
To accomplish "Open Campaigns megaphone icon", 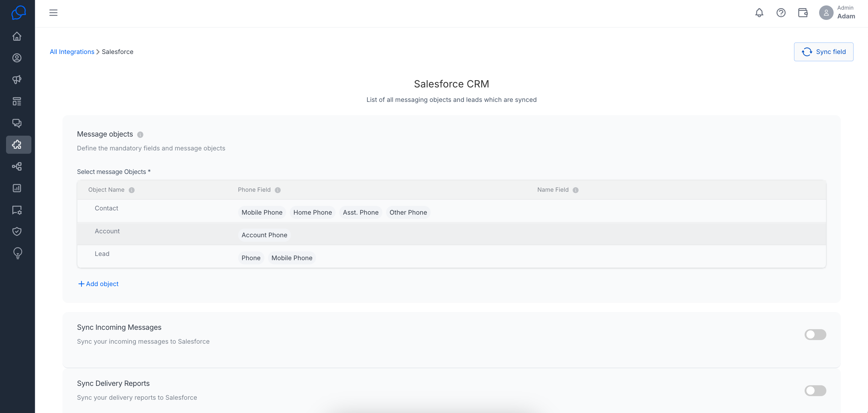I will pyautogui.click(x=17, y=80).
